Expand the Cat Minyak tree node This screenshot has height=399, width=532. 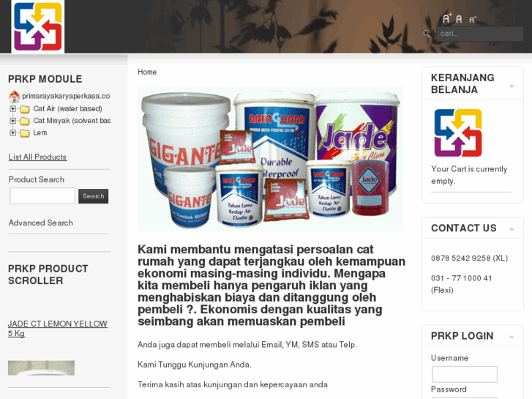[13, 121]
